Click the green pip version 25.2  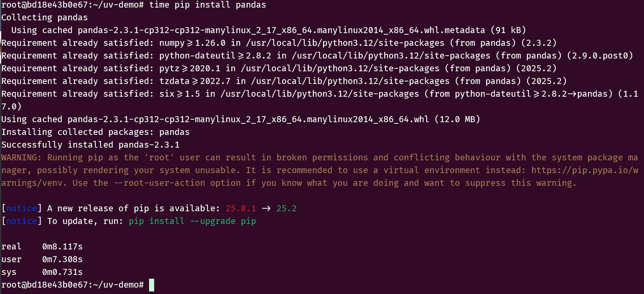[286, 208]
